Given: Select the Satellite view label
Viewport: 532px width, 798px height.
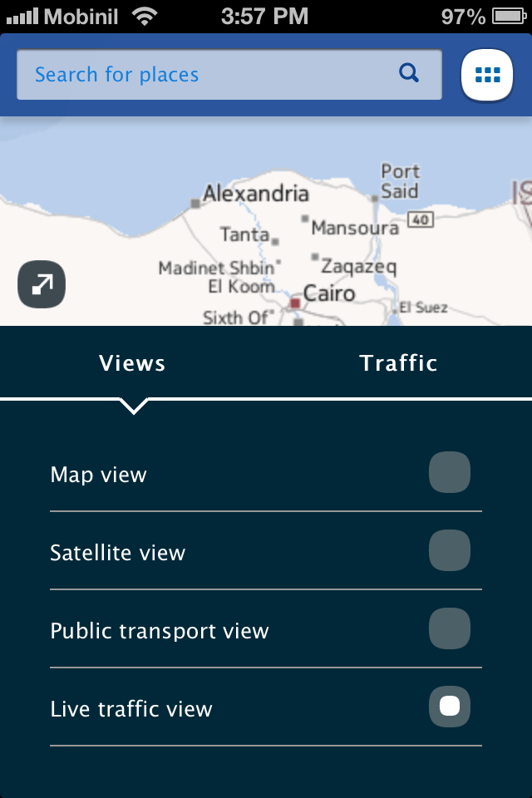Looking at the screenshot, I should [x=117, y=552].
